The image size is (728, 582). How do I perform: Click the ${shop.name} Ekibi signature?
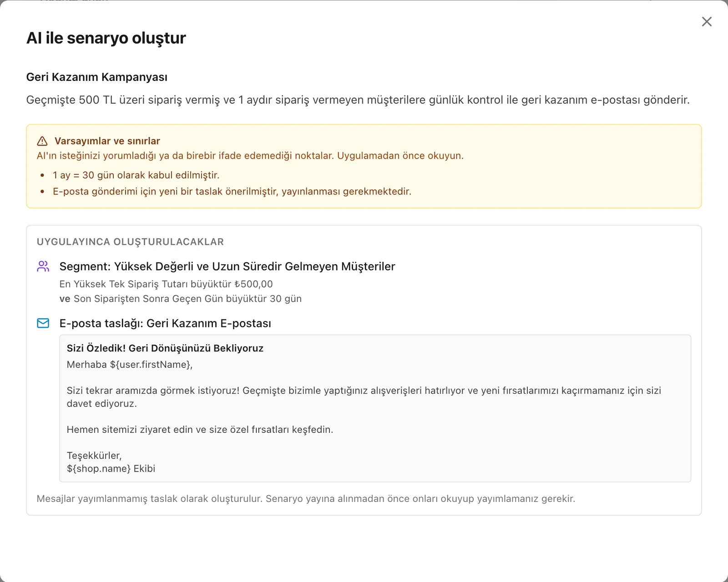coord(111,469)
